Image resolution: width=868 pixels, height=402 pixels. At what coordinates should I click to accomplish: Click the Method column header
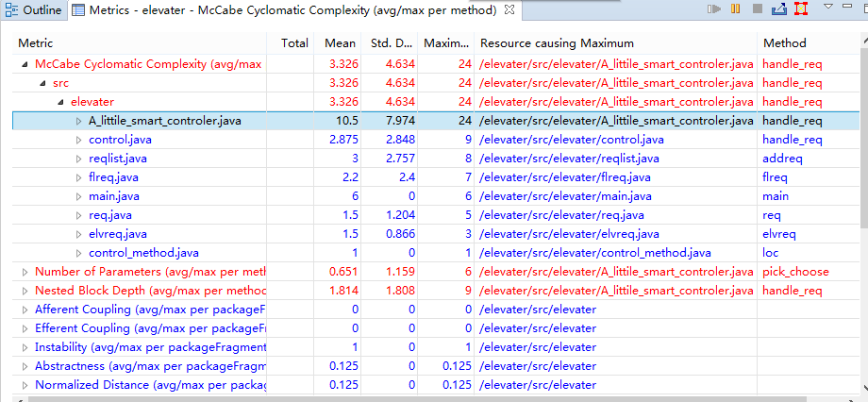(809, 43)
